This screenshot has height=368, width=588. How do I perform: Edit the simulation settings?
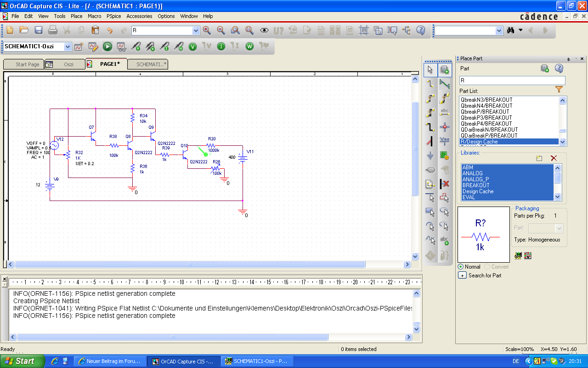click(x=93, y=46)
